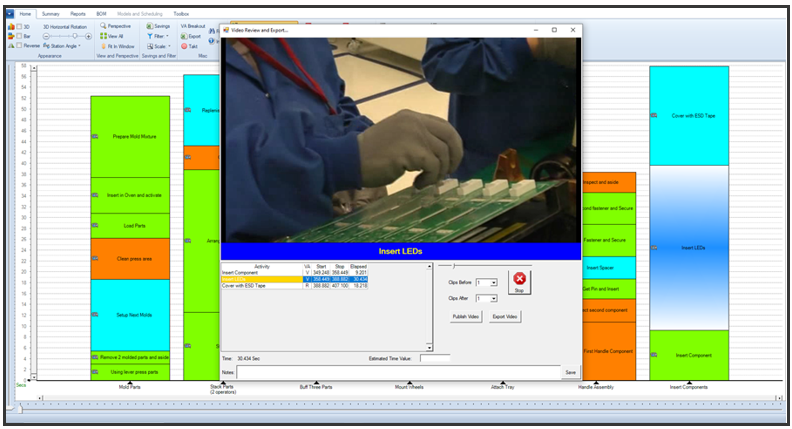The image size is (792, 429).
Task: Switch to the Summary ribbon tab
Action: tap(51, 14)
